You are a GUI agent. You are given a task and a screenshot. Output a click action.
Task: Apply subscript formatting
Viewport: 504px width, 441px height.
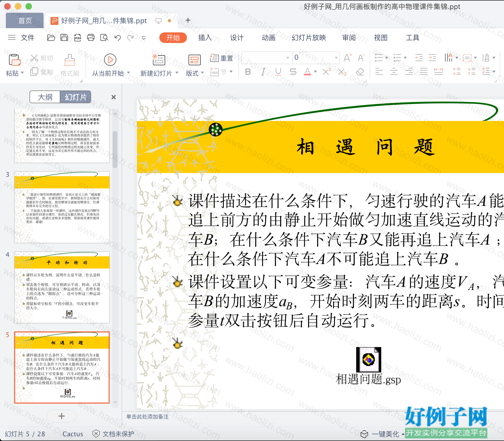pyautogui.click(x=342, y=72)
